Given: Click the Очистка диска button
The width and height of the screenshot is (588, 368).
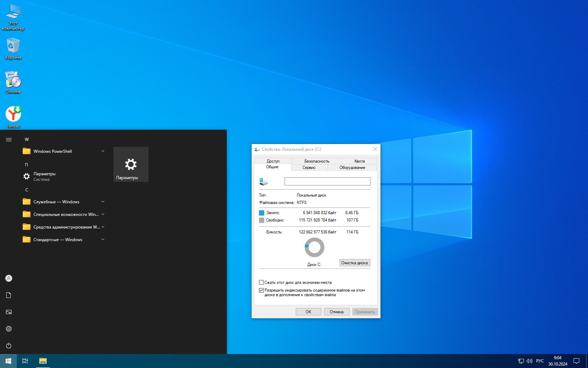Looking at the screenshot, I should 354,263.
